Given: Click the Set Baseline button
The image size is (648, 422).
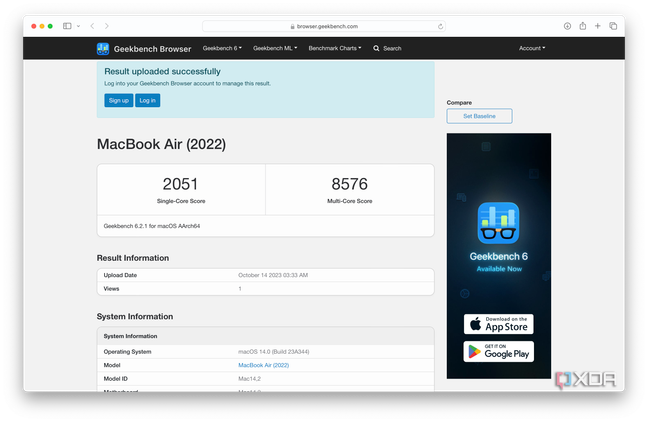Looking at the screenshot, I should coord(479,116).
